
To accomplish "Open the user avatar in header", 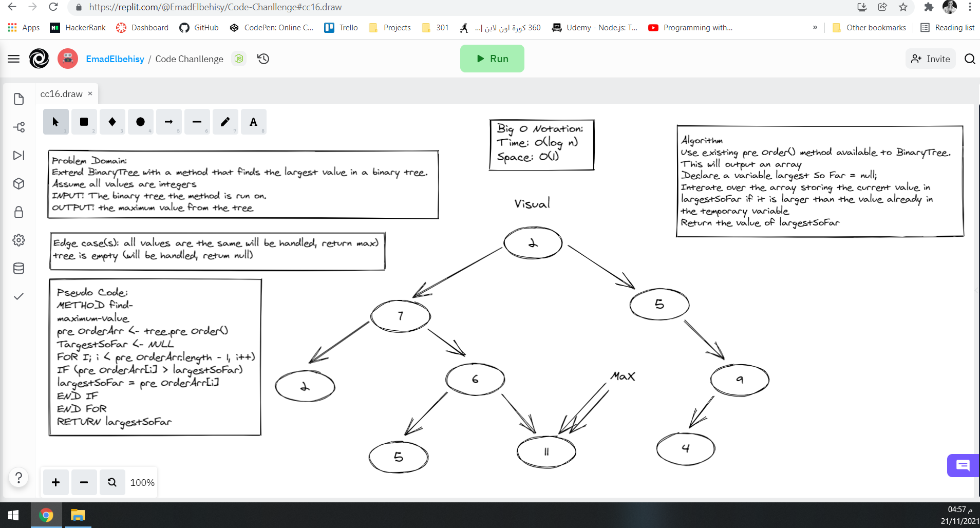I will (x=68, y=59).
